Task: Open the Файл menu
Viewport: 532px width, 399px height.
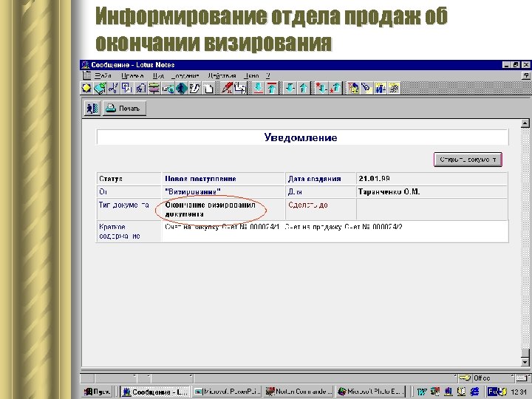Action: 103,75
